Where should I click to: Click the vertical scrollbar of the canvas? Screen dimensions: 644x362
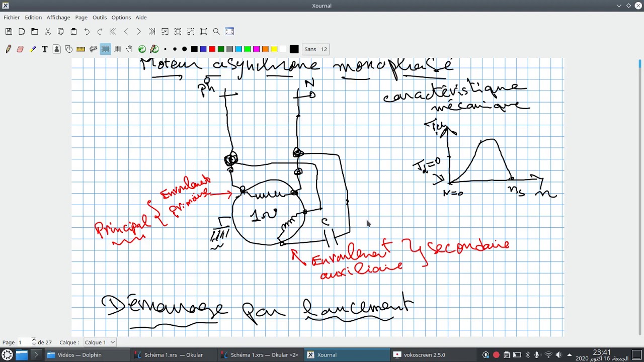640,196
